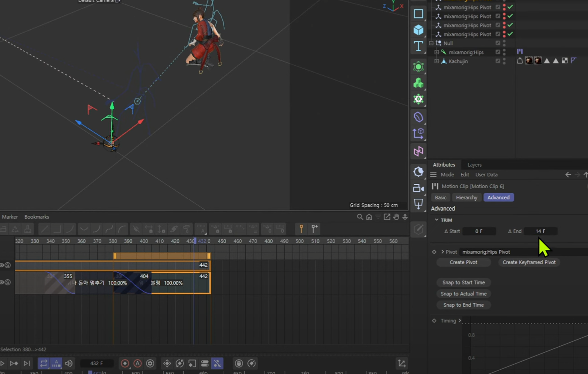Toggle solo on the bottom motion layer
Screen dimensions: 588x374
tap(8, 282)
